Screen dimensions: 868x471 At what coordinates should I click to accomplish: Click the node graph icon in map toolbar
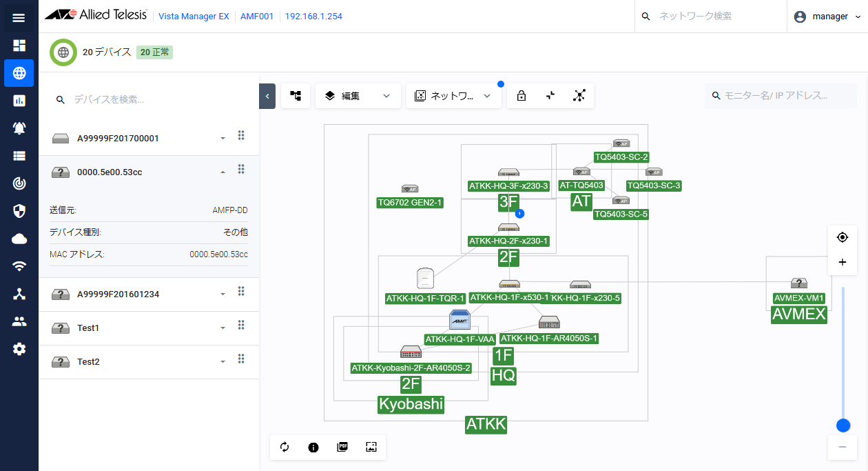click(x=579, y=96)
